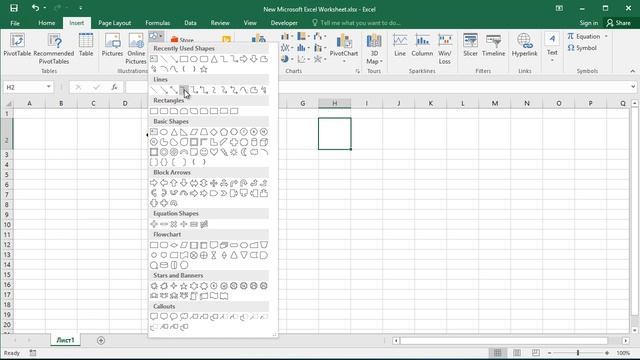
Task: Select the star in Recently Used Shapes
Action: pos(204,69)
